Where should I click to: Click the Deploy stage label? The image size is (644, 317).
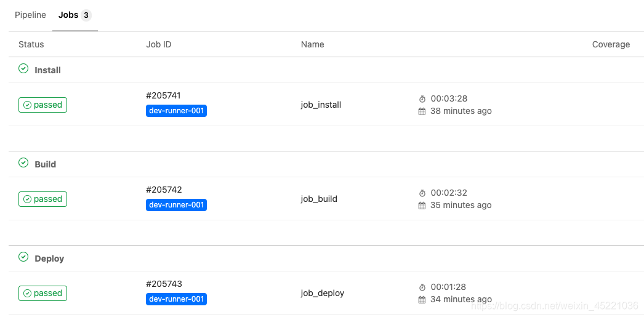click(49, 259)
